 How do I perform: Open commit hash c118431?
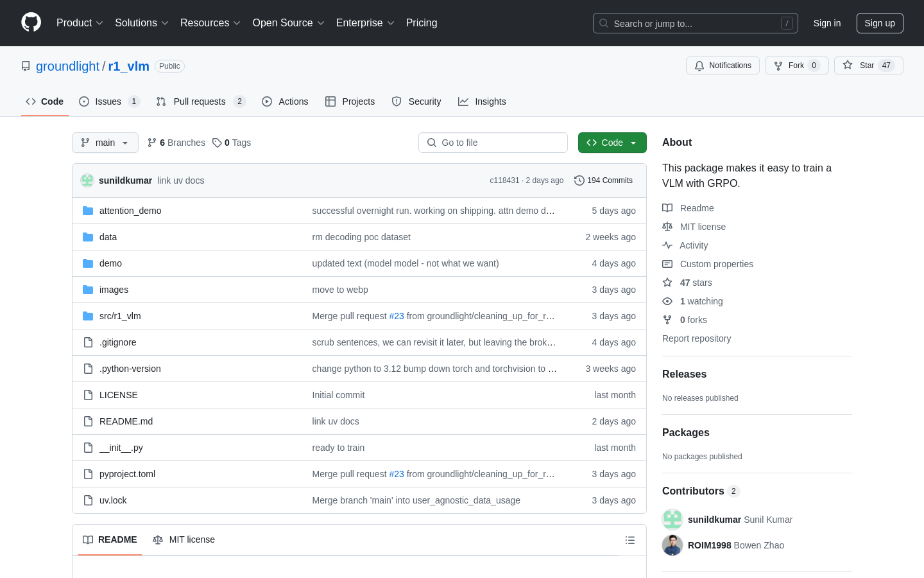click(504, 180)
